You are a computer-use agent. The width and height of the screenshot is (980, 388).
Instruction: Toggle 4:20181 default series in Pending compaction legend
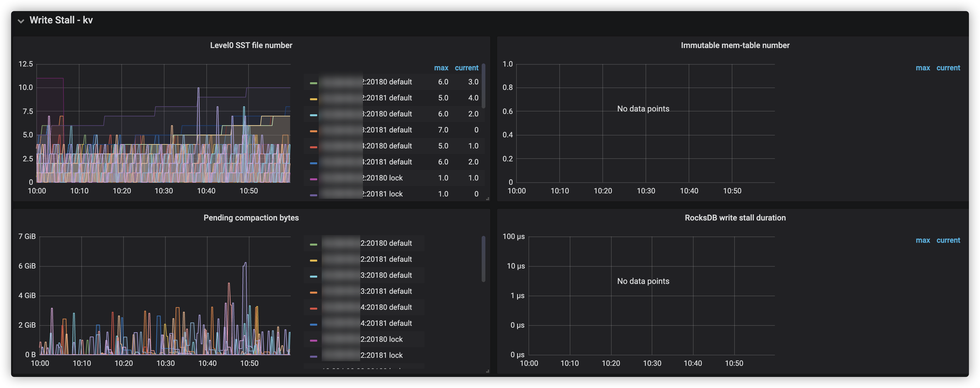coord(386,323)
